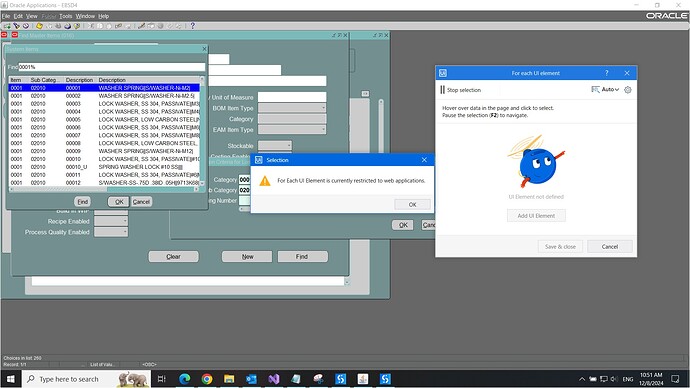The height and width of the screenshot is (388, 690).
Task: Click the Windows Start button
Action: [10, 379]
